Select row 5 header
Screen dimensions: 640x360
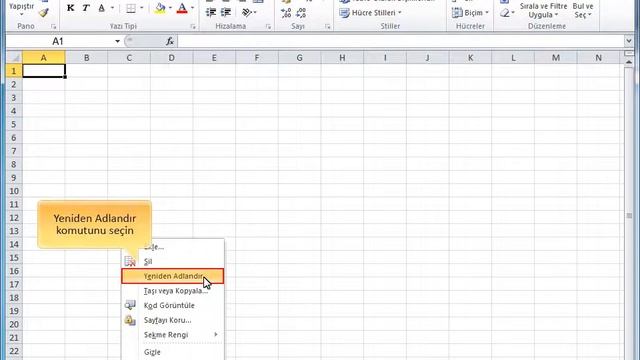(14, 124)
